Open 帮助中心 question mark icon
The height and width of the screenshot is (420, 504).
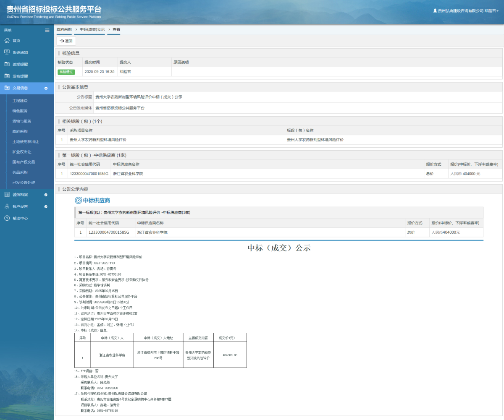tap(7, 218)
